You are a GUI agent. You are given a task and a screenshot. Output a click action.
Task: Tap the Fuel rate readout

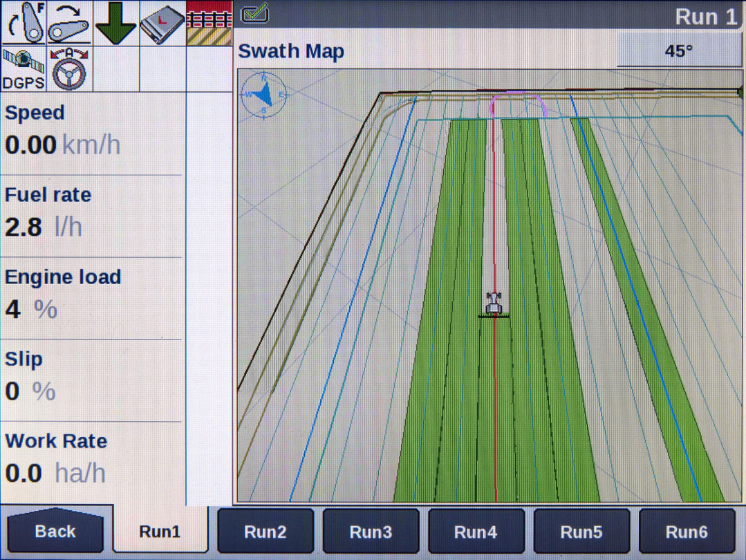(91, 214)
